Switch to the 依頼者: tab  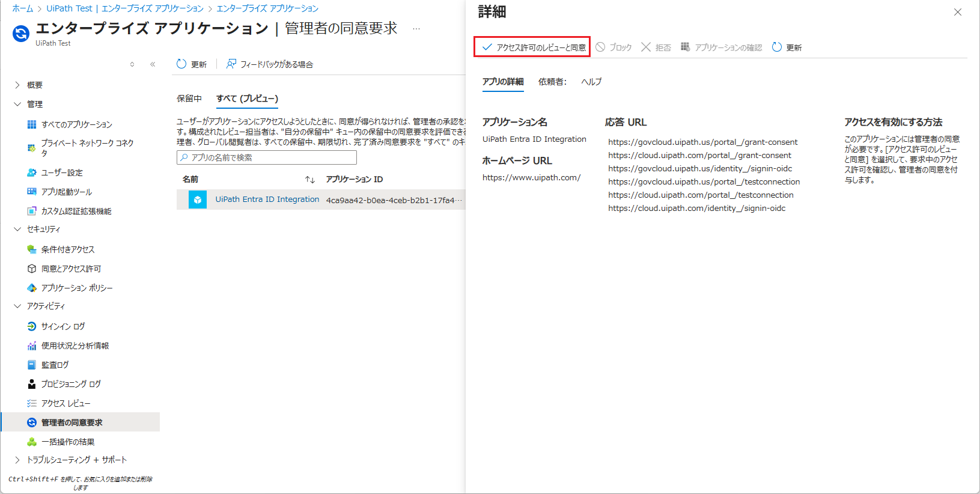point(552,82)
